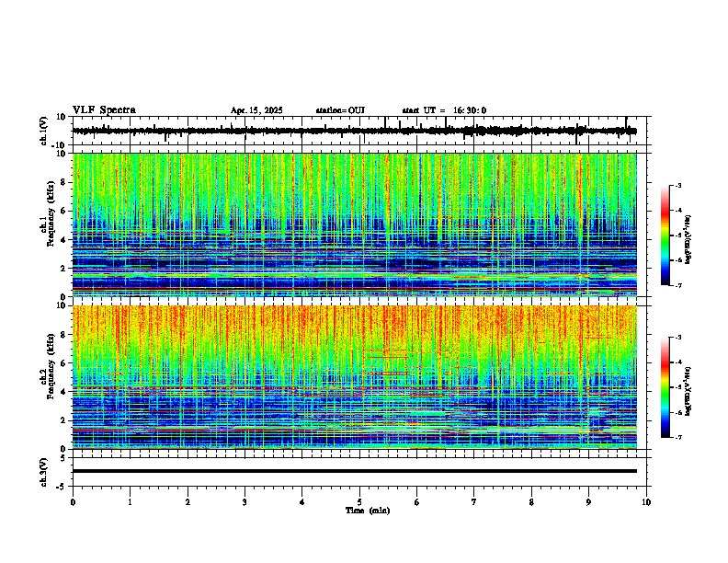Click the ch.1 "Frequency (kHz)" axis label

pos(51,213)
